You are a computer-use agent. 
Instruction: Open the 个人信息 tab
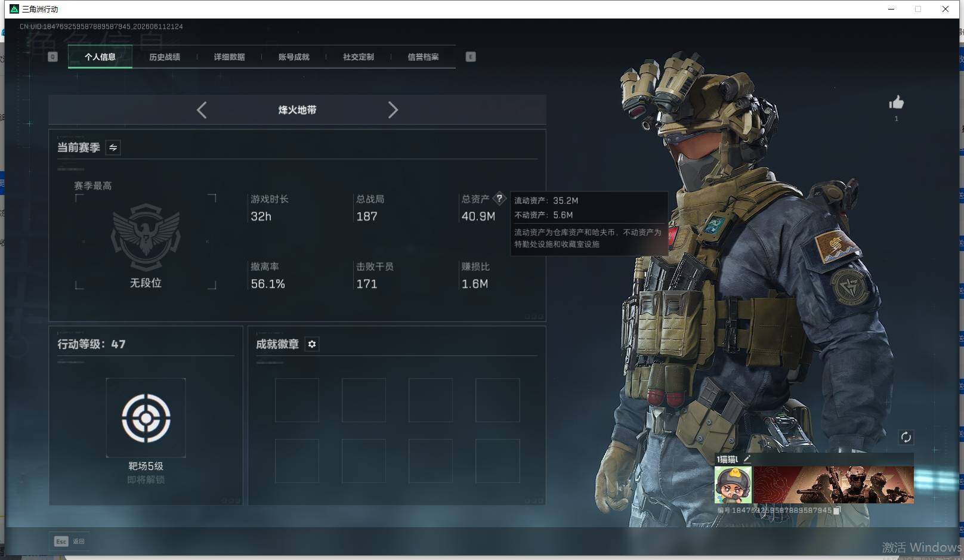point(100,57)
